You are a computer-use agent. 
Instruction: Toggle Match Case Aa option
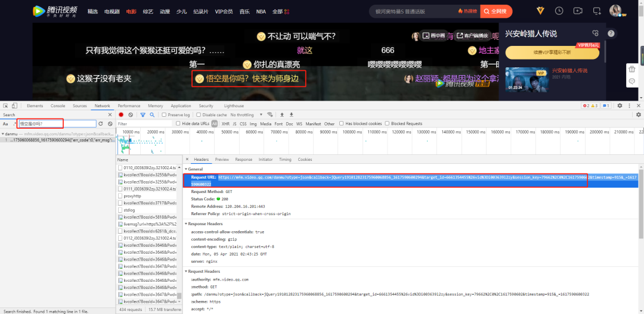(x=5, y=123)
